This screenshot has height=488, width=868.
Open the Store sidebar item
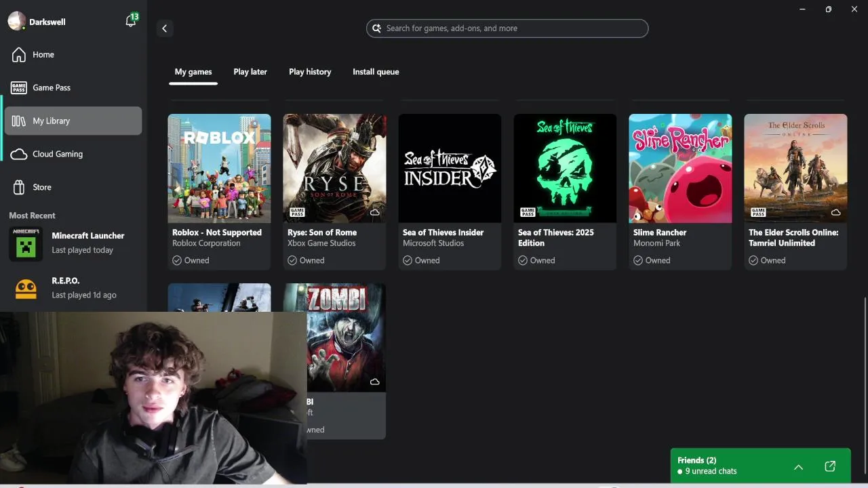[x=73, y=187]
